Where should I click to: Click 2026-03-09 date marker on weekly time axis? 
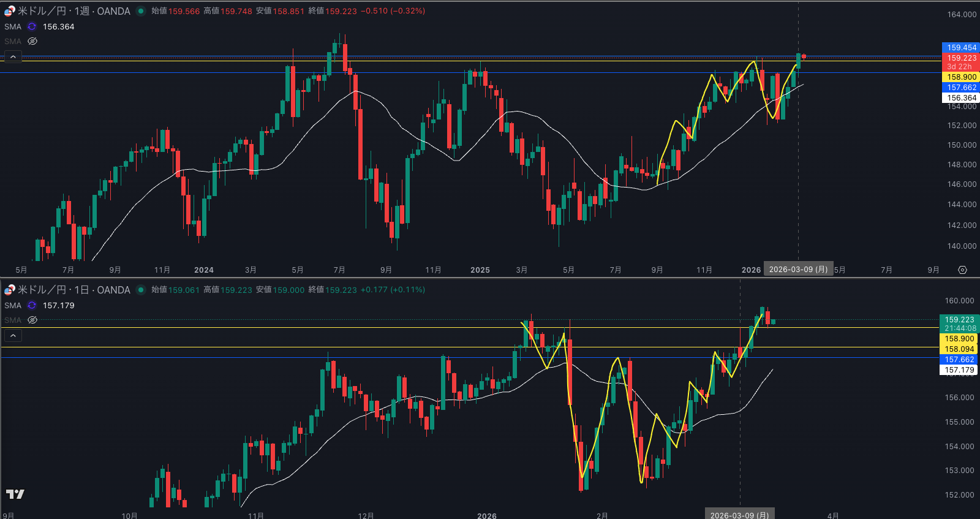click(x=798, y=270)
